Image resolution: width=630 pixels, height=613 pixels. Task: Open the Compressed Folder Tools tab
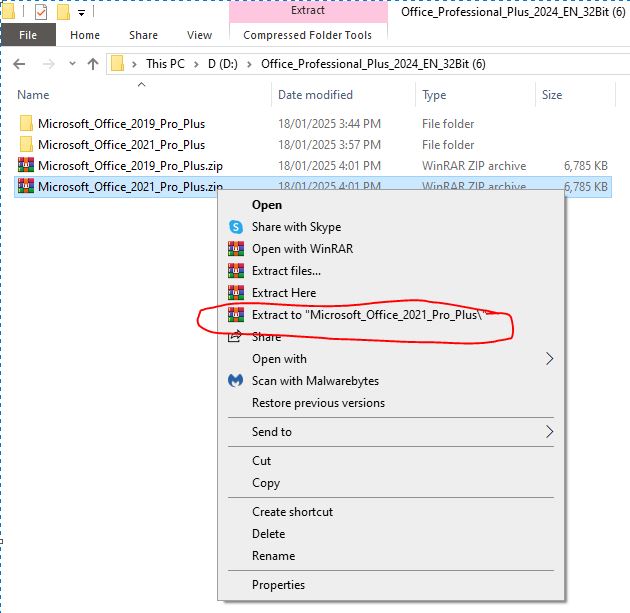tap(308, 35)
